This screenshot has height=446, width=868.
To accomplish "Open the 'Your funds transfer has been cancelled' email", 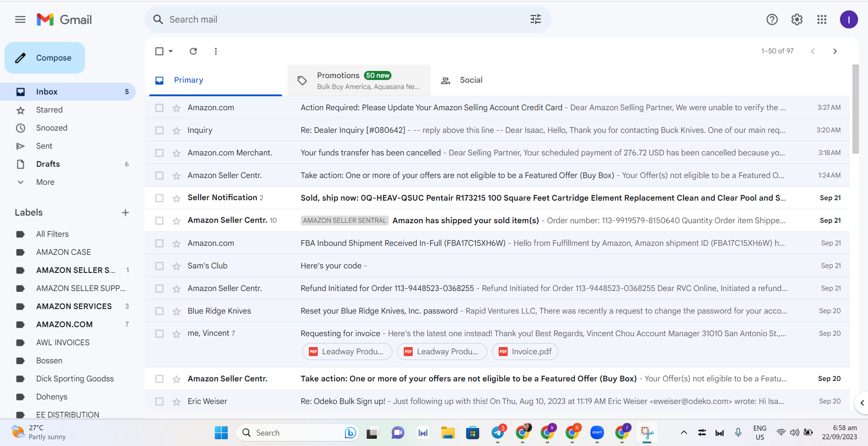I will click(497, 153).
